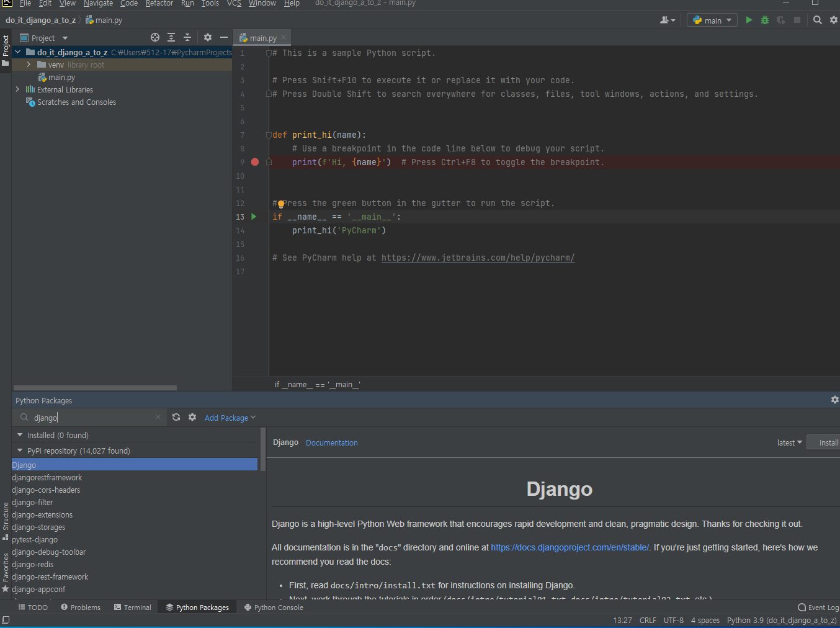The image size is (840, 628).
Task: Click the Project panel horizontal scrollbar
Action: click(x=95, y=388)
